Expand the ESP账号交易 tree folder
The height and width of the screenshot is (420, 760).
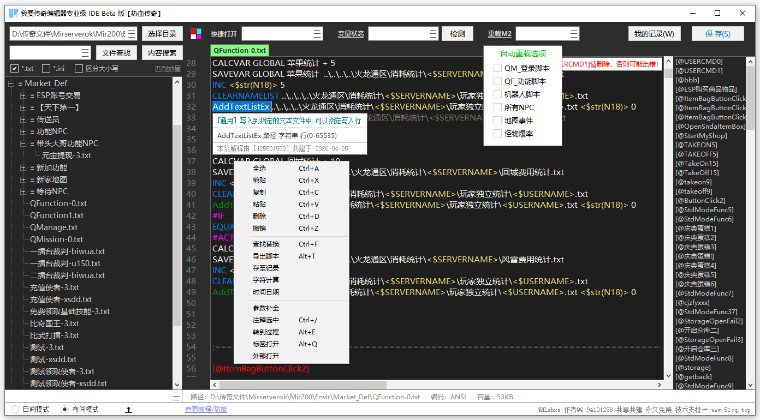coord(22,96)
